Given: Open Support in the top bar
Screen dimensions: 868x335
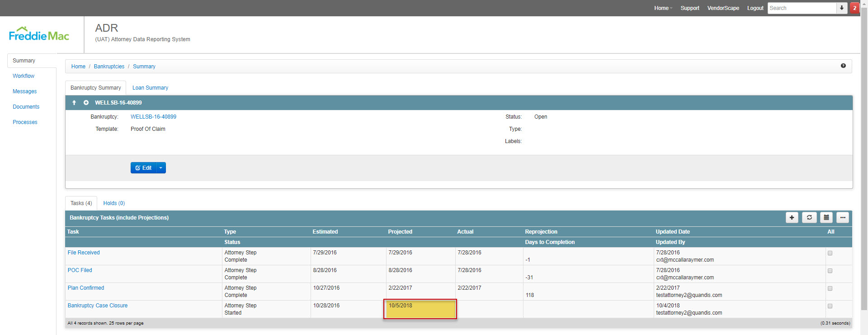Looking at the screenshot, I should point(690,8).
